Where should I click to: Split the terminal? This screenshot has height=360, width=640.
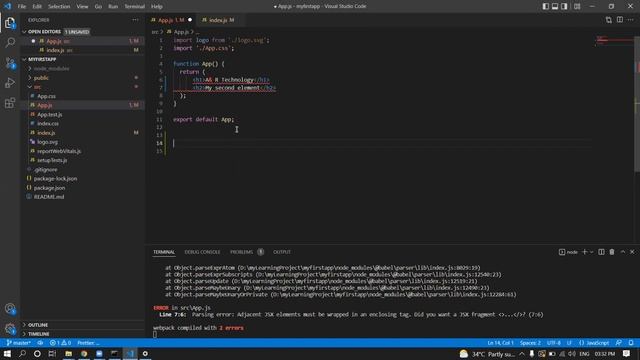[x=601, y=252]
